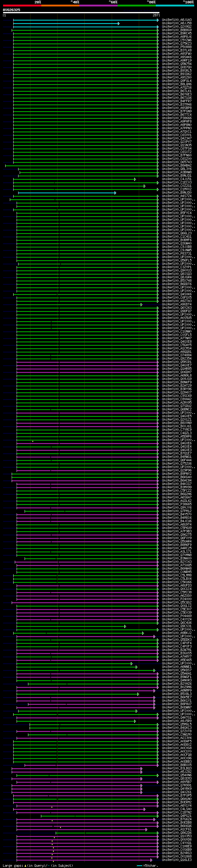Click the orange ~40% identity legend segment

(x=60, y=6)
